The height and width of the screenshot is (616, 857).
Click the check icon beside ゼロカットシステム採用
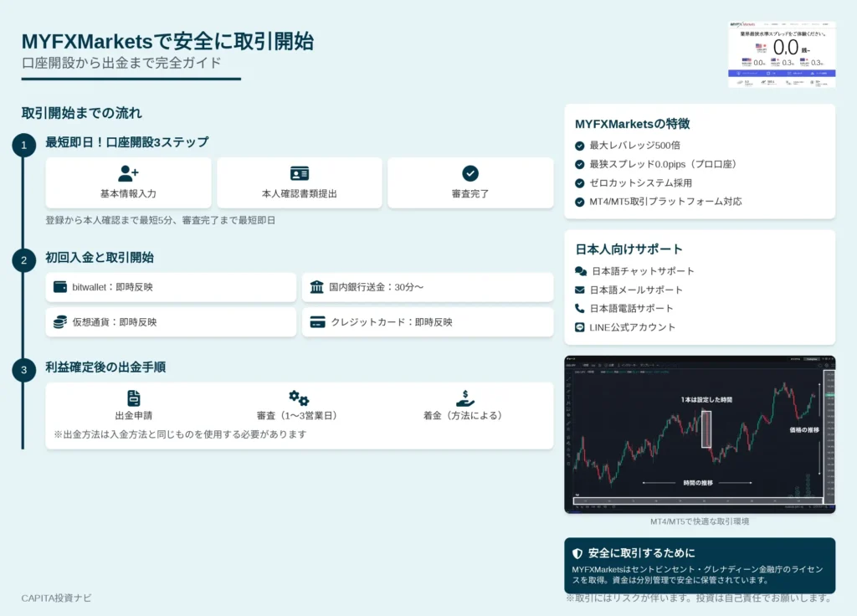click(580, 183)
